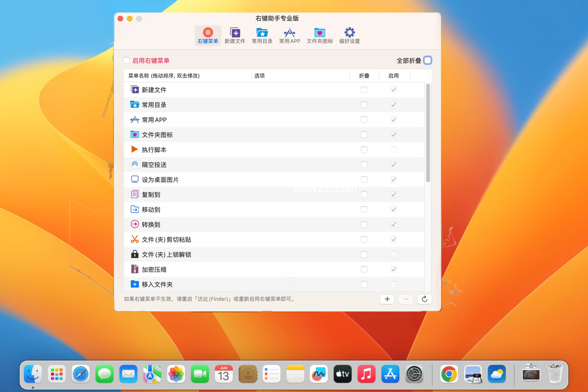This screenshot has width=588, height=392.
Task: Click the 转换到 circular arrow icon
Action: [135, 224]
